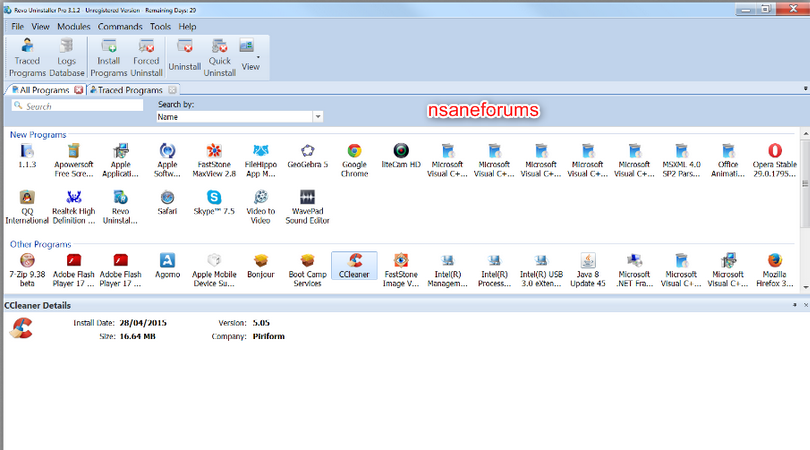The width and height of the screenshot is (810, 450).
Task: Select the MSXML 4.0 SP2 Parser icon
Action: pos(681,161)
